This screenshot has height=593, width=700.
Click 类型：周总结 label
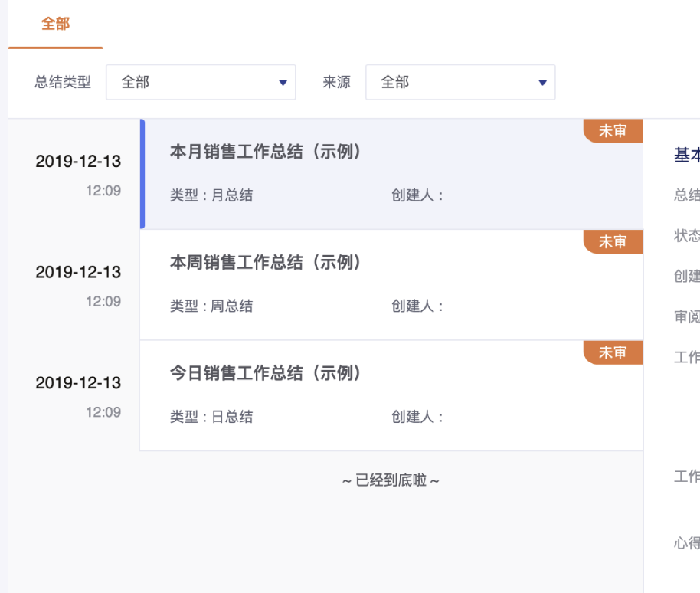pyautogui.click(x=211, y=306)
